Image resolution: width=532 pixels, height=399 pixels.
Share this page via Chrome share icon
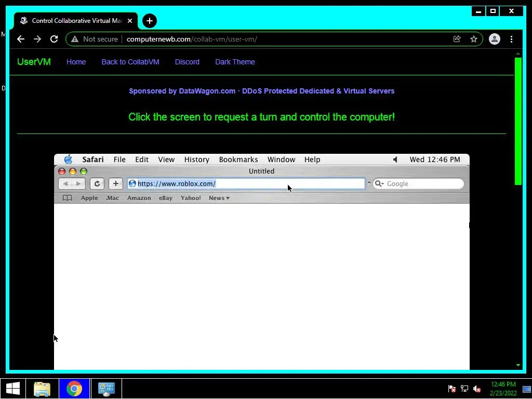point(457,39)
